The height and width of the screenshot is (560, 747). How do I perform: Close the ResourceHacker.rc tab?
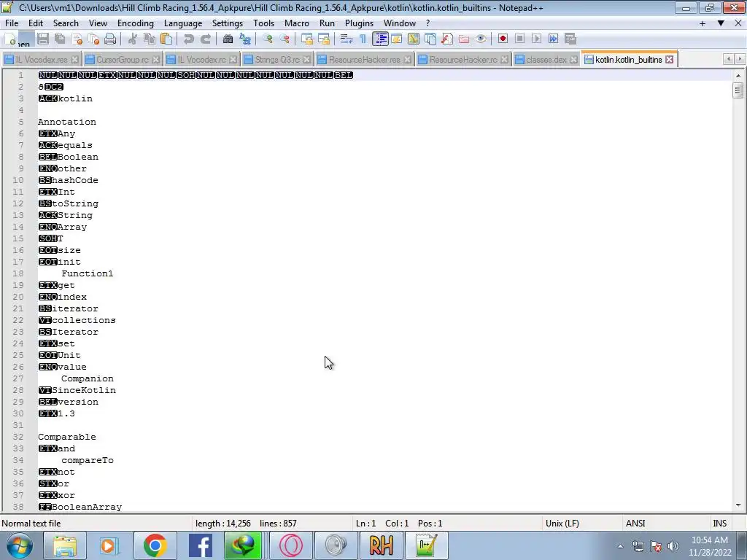pos(505,60)
